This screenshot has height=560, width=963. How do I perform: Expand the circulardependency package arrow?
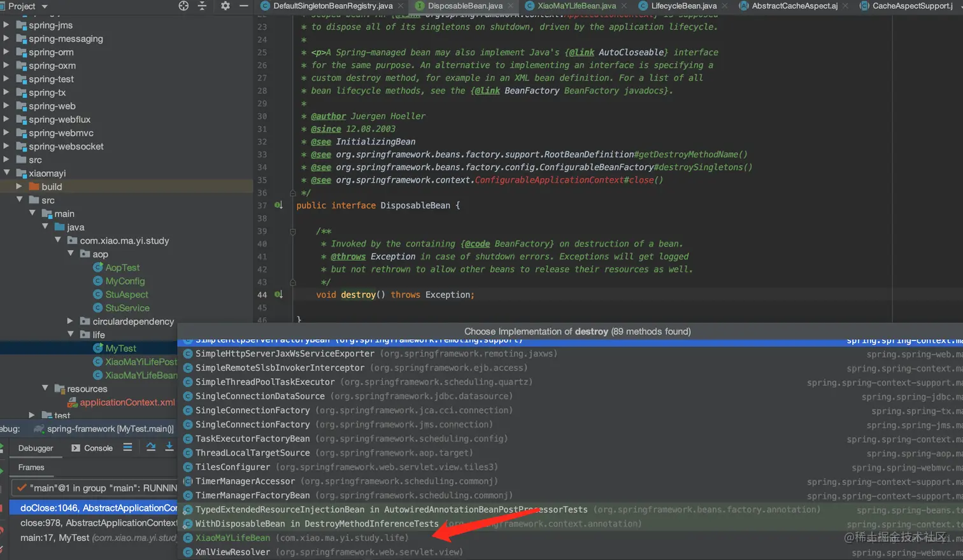[x=71, y=321]
